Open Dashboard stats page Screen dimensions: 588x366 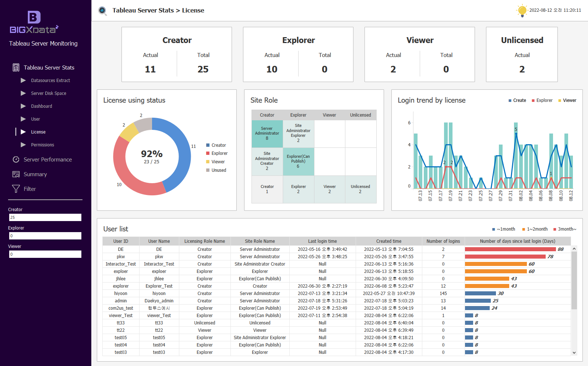pos(42,106)
